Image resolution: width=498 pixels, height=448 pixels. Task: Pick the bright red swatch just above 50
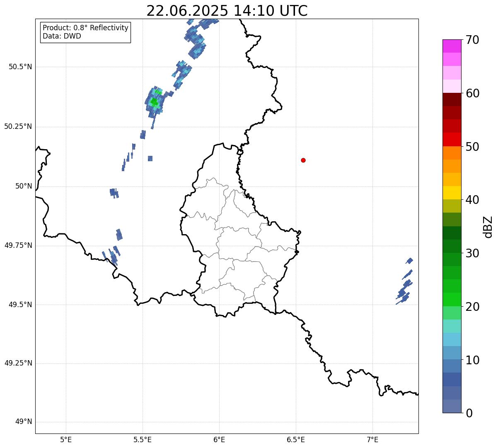tap(452, 140)
